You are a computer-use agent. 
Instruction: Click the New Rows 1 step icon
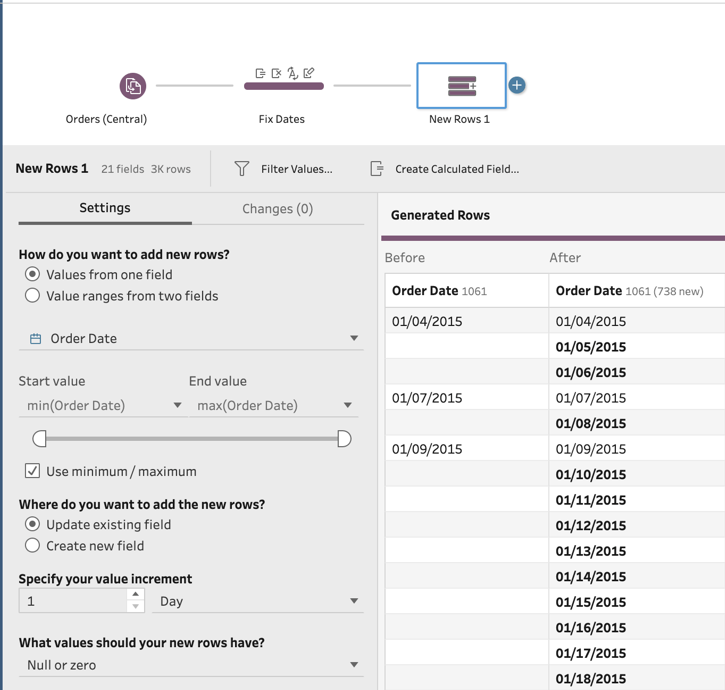(x=461, y=86)
